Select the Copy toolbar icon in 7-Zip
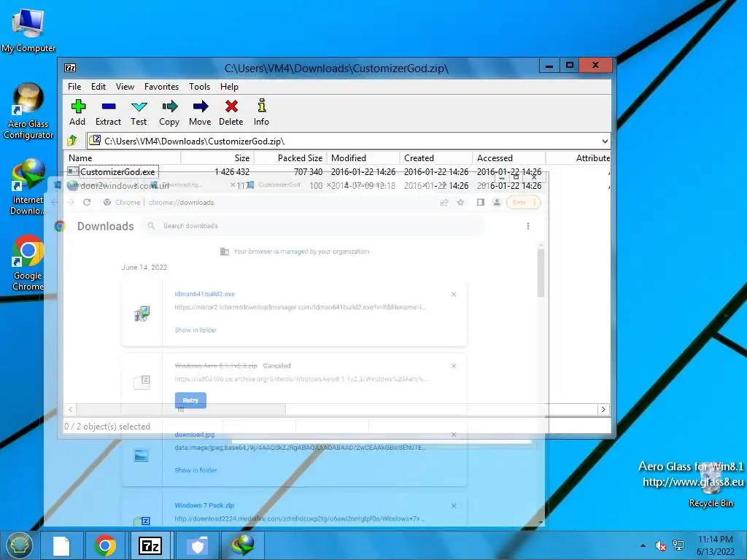747x560 pixels. pyautogui.click(x=169, y=113)
